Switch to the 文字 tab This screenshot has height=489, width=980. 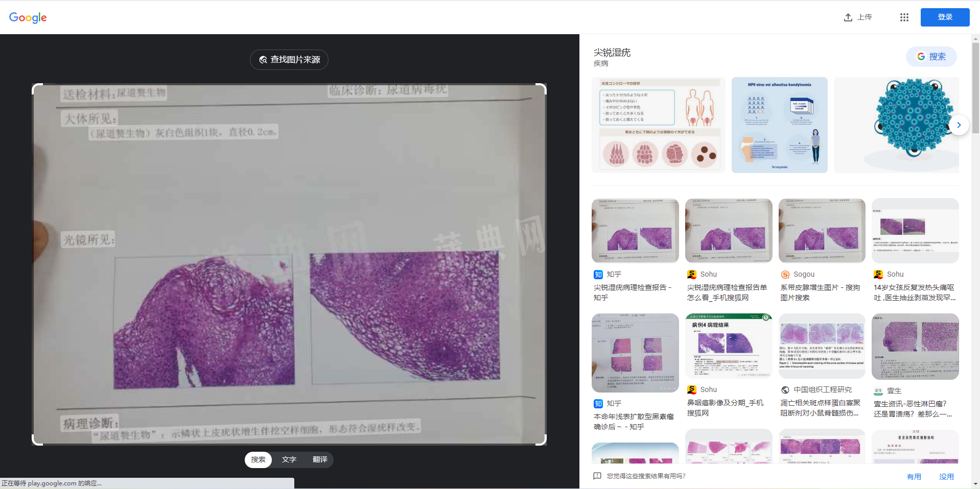289,460
